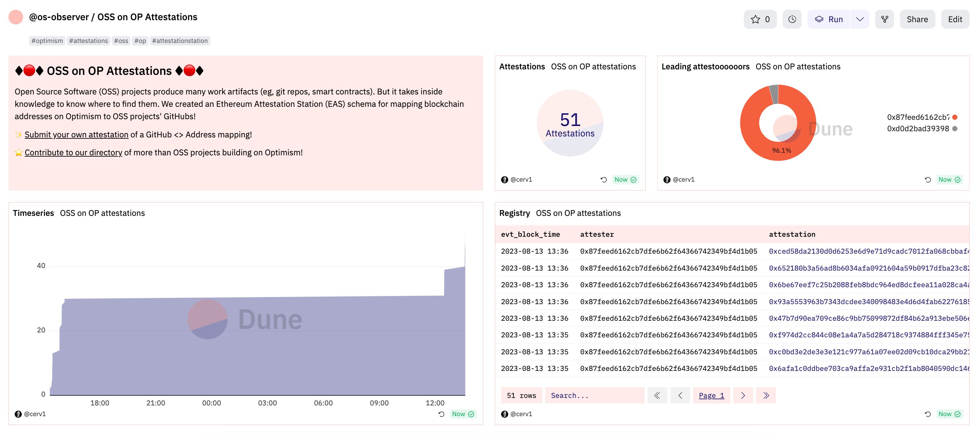This screenshot has height=437, width=980.
Task: Select the #optimism tag
Action: click(x=47, y=41)
